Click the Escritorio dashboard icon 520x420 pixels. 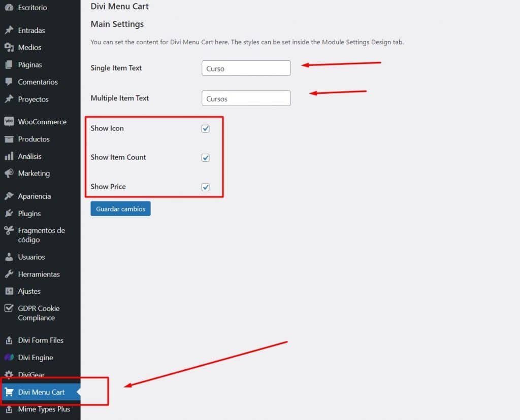point(9,7)
